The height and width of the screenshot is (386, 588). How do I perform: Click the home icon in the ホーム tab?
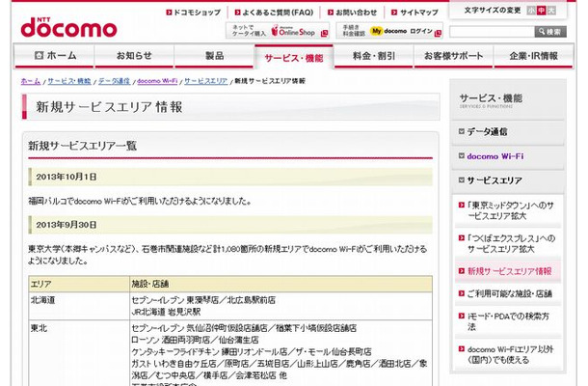(39, 55)
